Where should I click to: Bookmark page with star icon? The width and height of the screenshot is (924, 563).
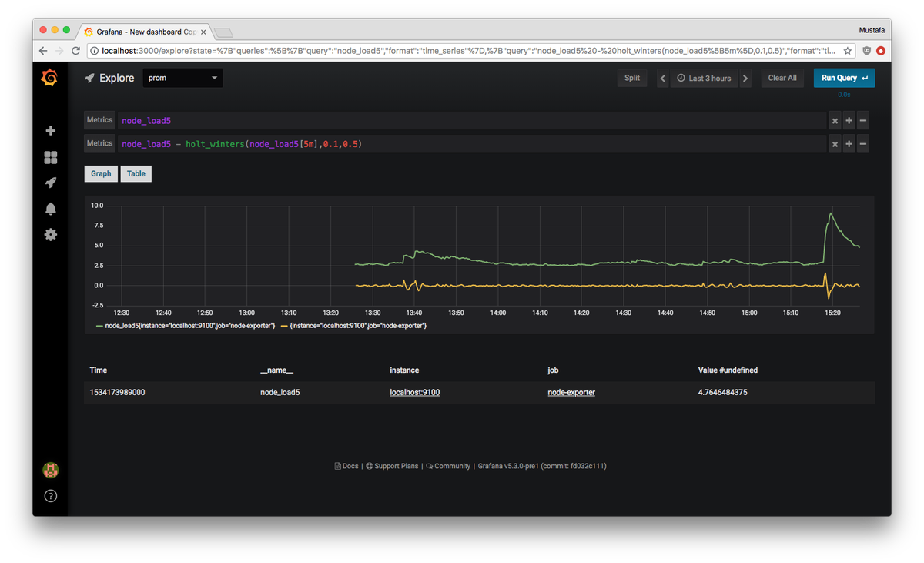pos(848,51)
